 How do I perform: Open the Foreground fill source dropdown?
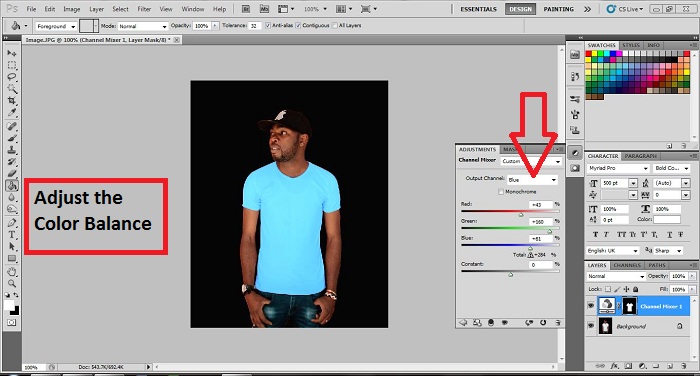[56, 26]
